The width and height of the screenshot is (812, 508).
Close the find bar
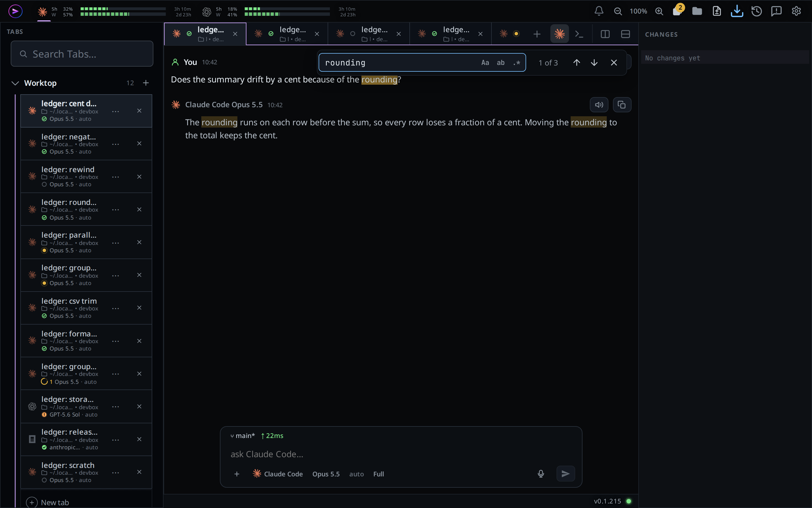[x=614, y=62]
